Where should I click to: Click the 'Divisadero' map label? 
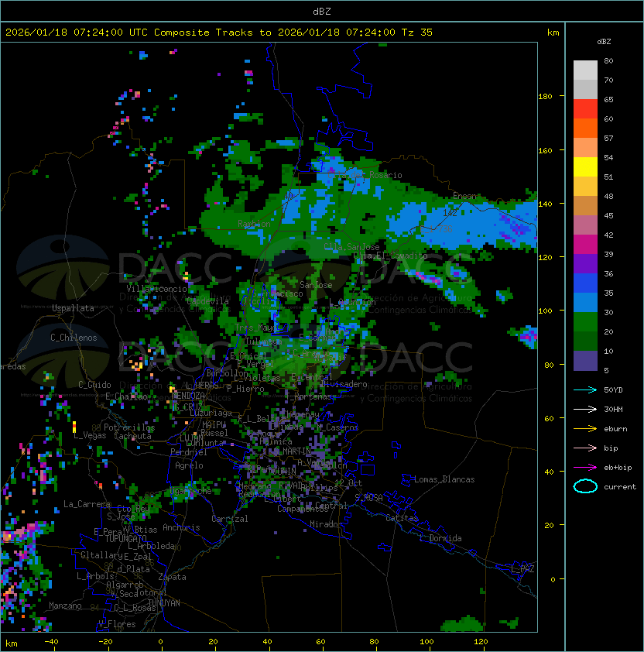[x=344, y=384]
